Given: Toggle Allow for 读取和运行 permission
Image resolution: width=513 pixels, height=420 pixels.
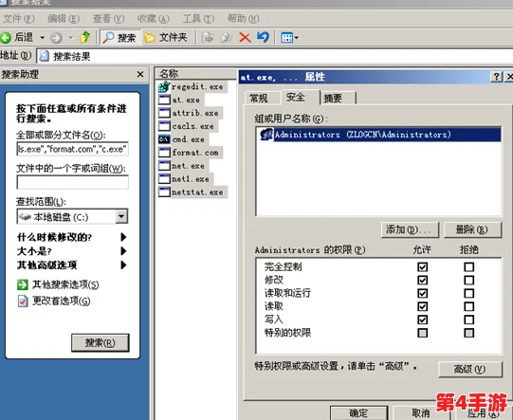Looking at the screenshot, I should 422,293.
